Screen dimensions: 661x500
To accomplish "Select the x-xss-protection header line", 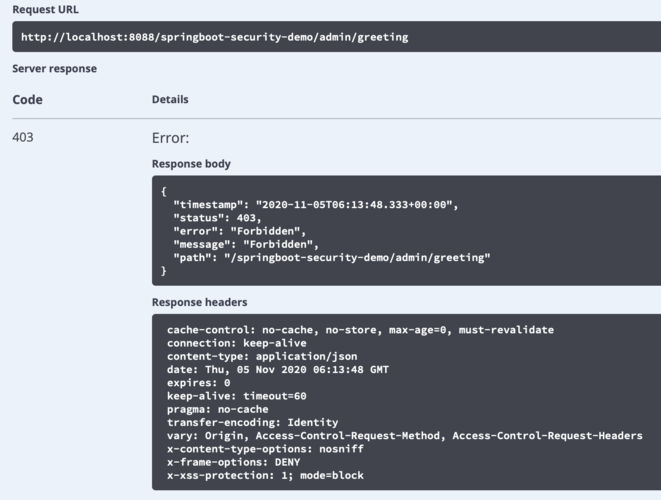I will [x=265, y=475].
